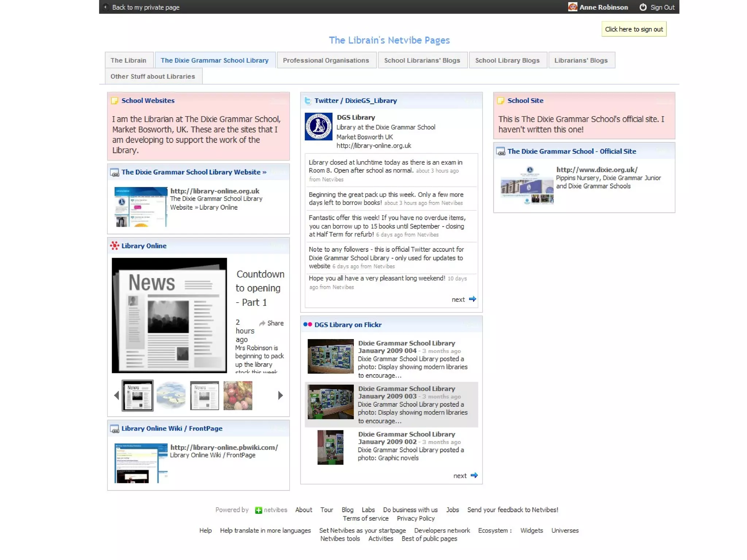747x560 pixels.
Task: Click the red Library Online widget icon
Action: (115, 246)
